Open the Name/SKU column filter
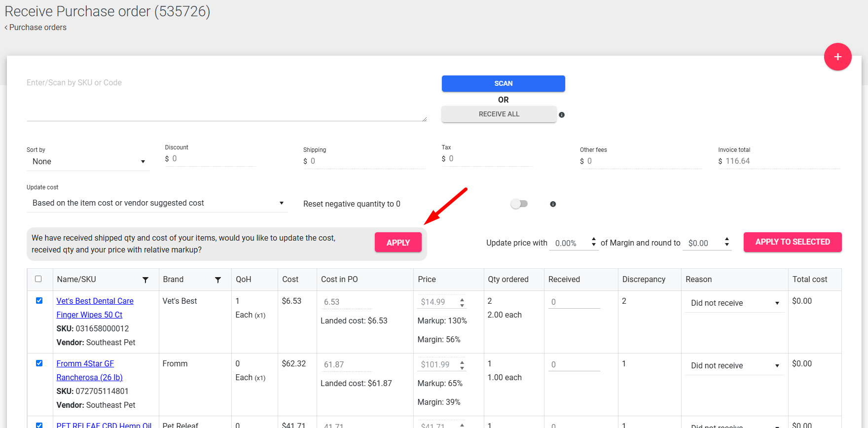This screenshot has width=868, height=428. click(x=145, y=280)
